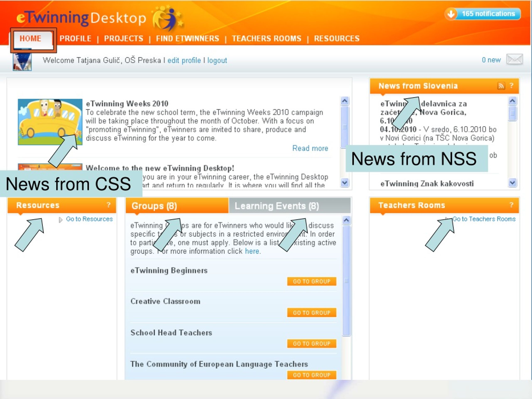Click GO TO GROUP for eTwinning Beginners
This screenshot has width=532, height=399.
(x=312, y=281)
